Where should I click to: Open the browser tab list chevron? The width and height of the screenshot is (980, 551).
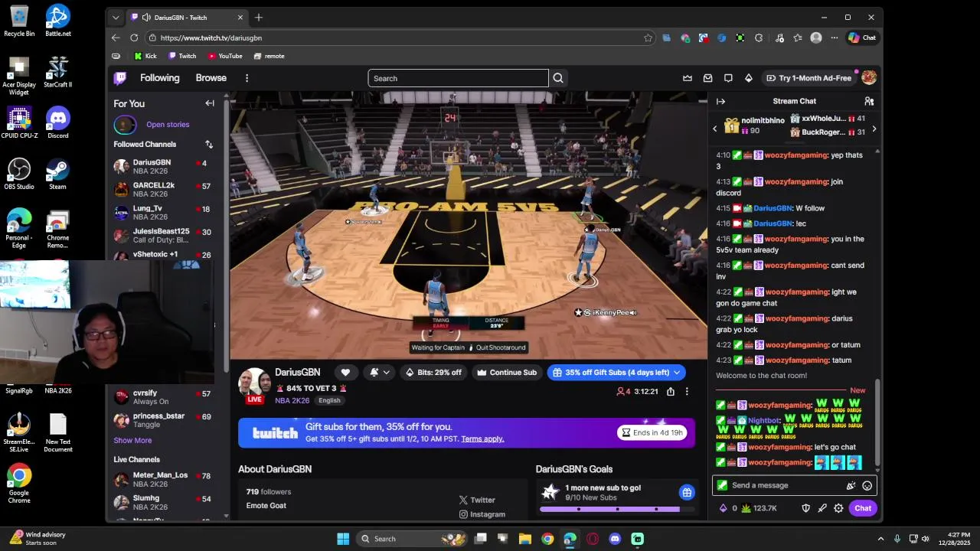tap(116, 18)
